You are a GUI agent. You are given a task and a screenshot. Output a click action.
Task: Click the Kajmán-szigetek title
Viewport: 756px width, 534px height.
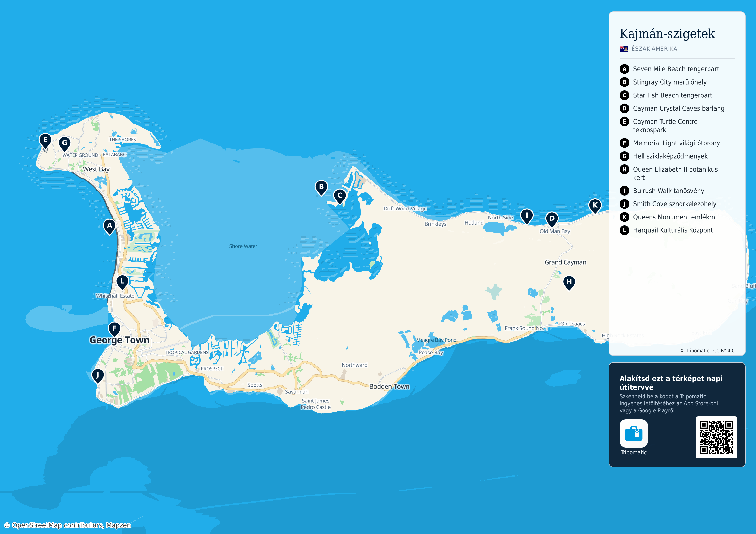[x=667, y=34]
